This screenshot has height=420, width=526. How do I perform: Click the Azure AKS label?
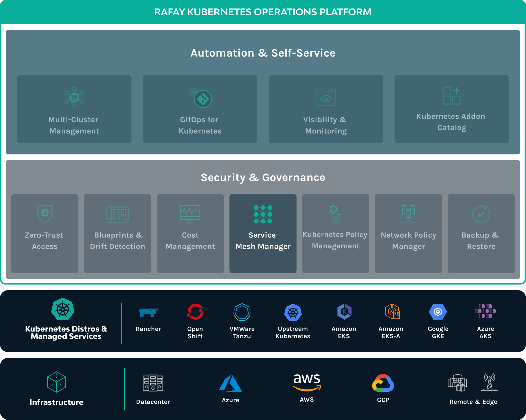486,332
